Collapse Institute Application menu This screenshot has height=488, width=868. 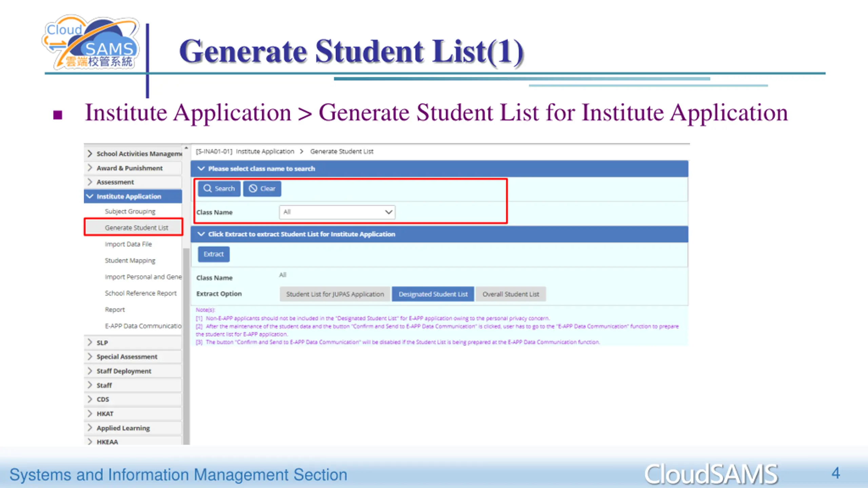tap(133, 196)
